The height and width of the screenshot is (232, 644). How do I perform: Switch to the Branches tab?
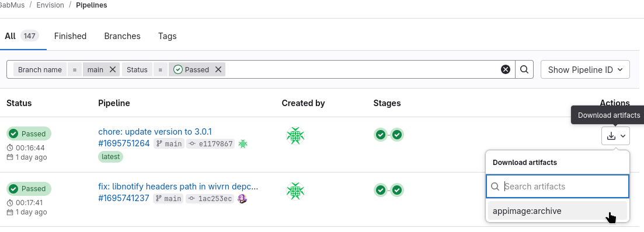(x=123, y=36)
